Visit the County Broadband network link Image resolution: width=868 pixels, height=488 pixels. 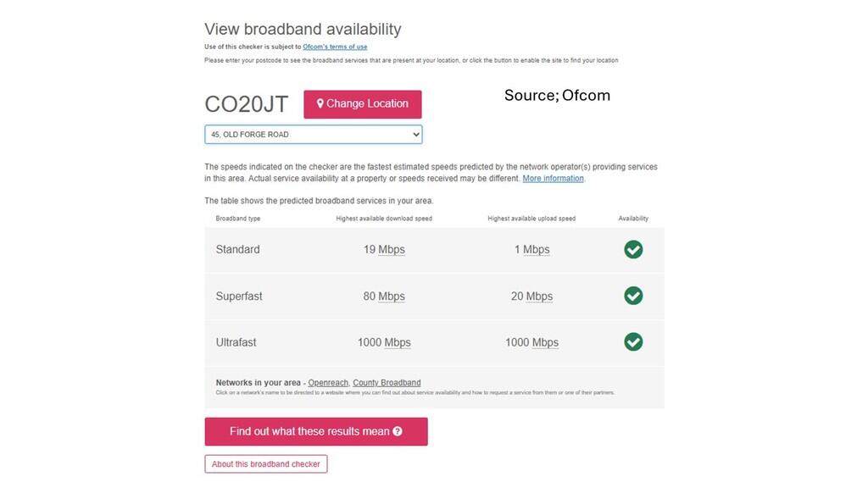pyautogui.click(x=387, y=383)
